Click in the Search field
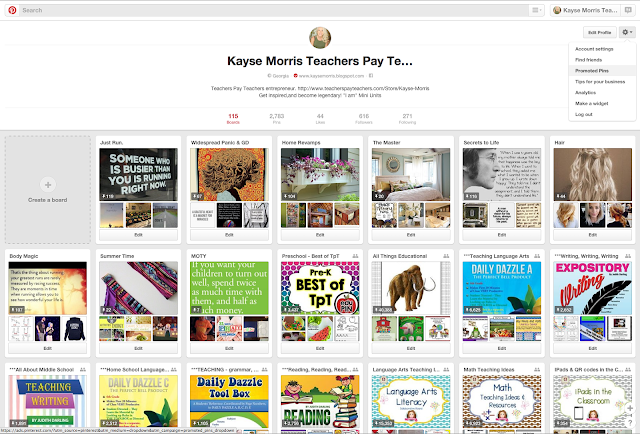This screenshot has width=640, height=434. point(273,10)
